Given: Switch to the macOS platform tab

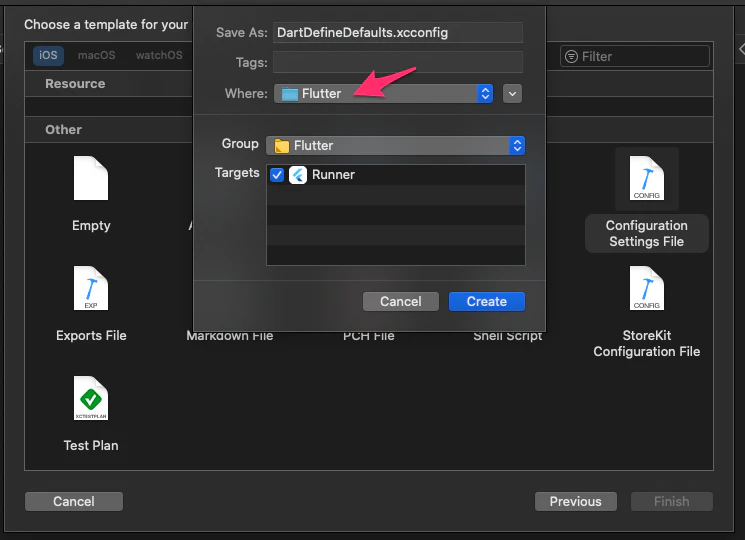Looking at the screenshot, I should [x=96, y=55].
